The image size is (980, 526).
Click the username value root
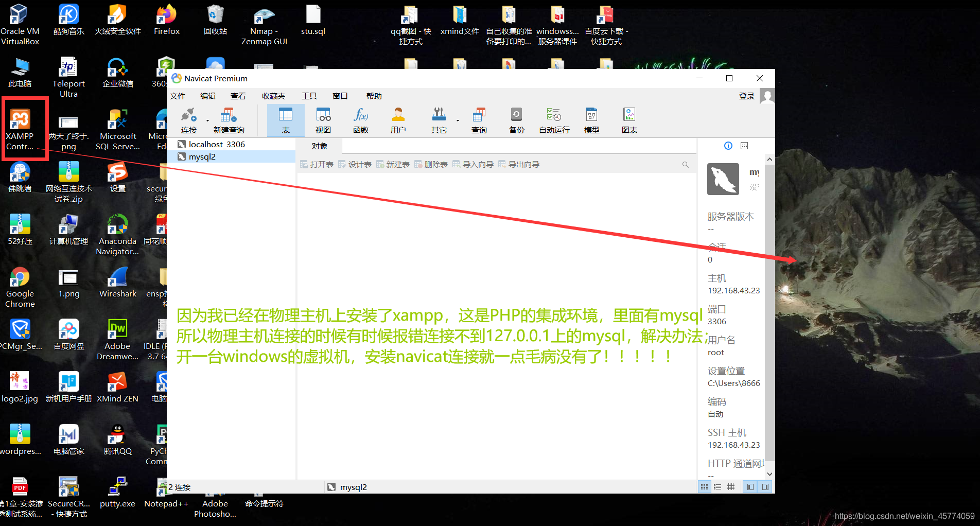point(715,353)
